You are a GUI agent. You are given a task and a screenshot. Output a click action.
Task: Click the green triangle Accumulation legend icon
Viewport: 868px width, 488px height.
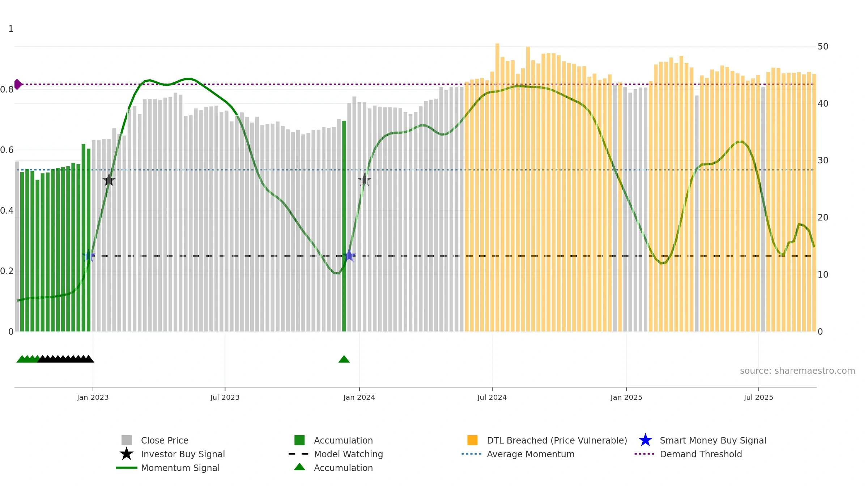(x=299, y=467)
